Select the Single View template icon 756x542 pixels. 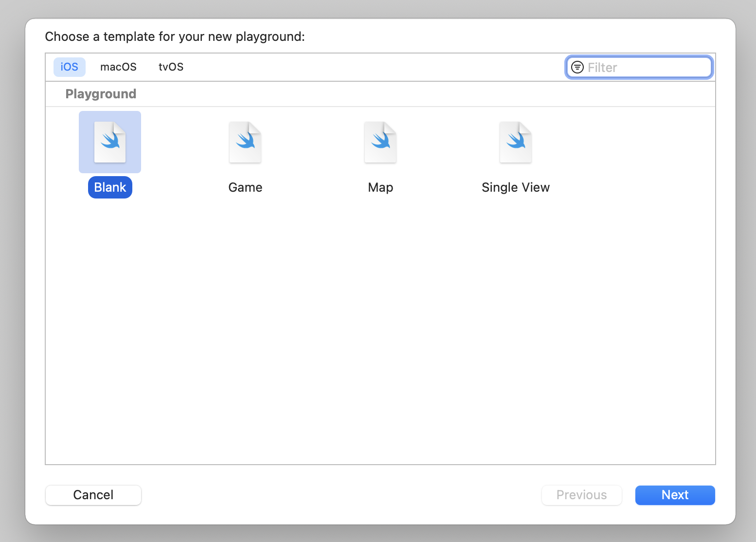[x=516, y=142]
